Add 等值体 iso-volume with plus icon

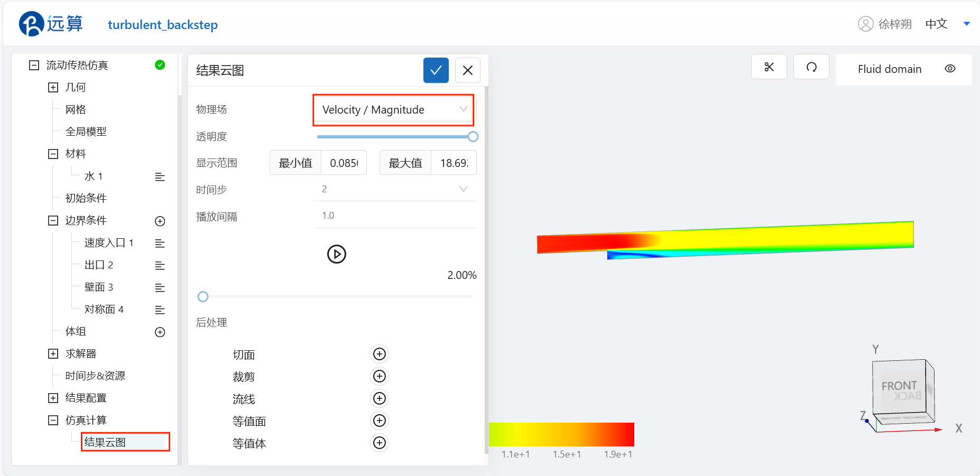click(x=380, y=443)
